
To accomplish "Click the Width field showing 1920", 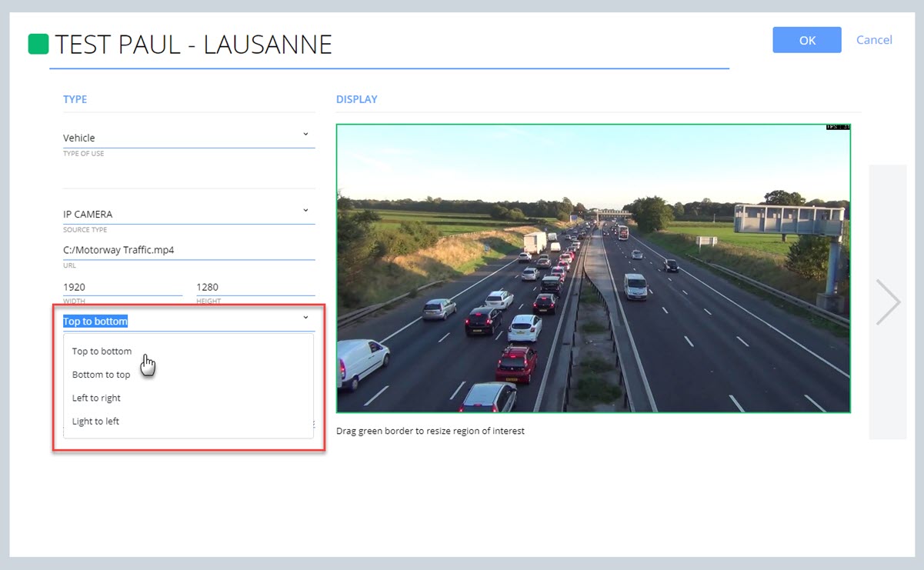I will pos(123,287).
